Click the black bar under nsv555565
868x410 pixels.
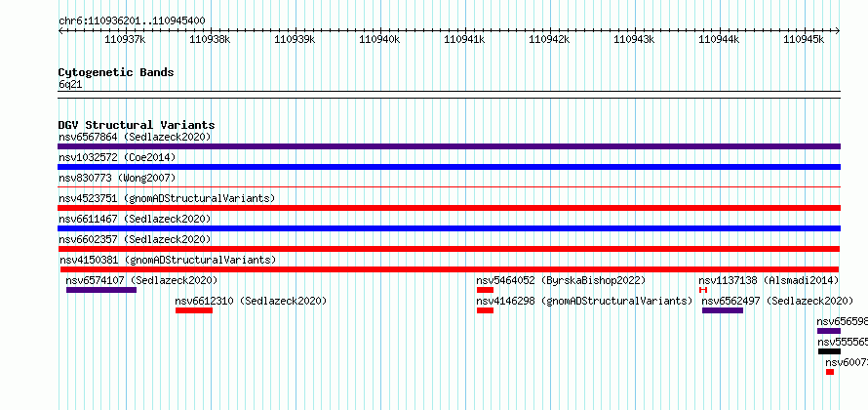(829, 351)
